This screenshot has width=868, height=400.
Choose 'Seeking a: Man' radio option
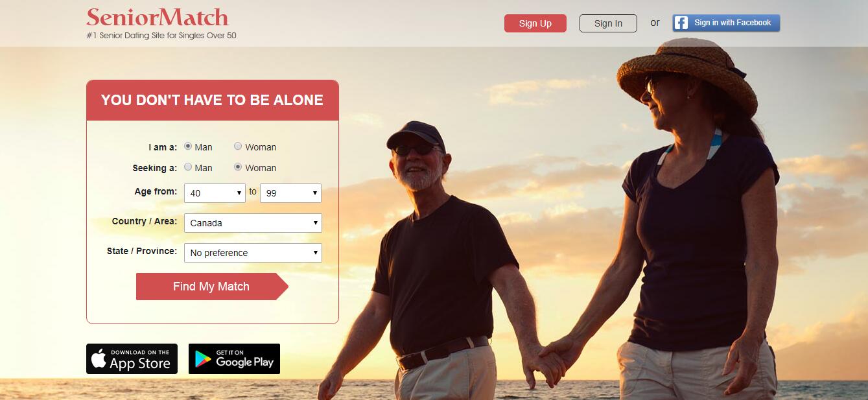[188, 167]
